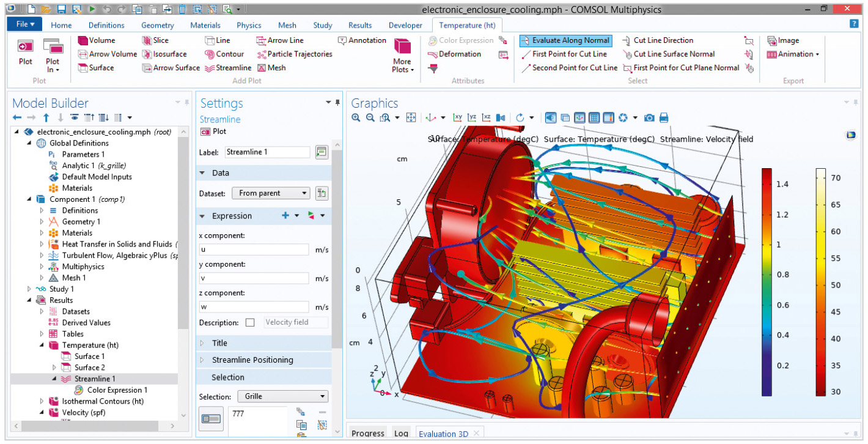
Task: Click the green plus Replace Expression icon
Action: (x=285, y=216)
